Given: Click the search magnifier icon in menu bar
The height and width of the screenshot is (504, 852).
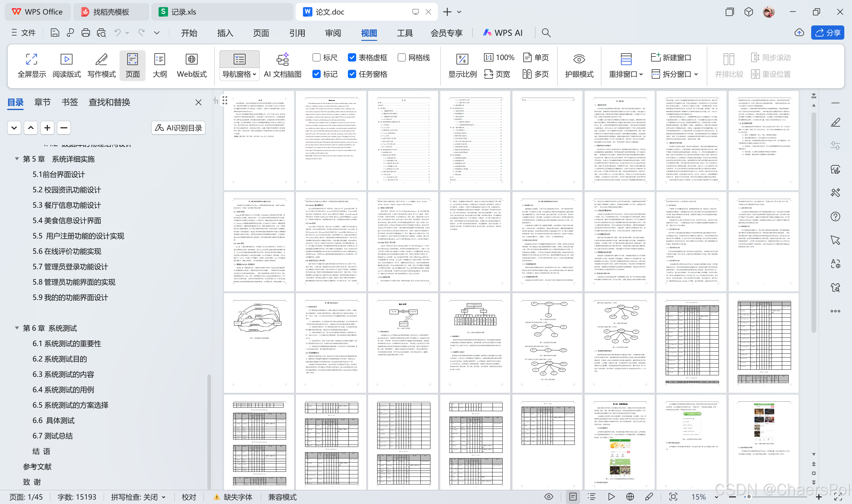Looking at the screenshot, I should (x=546, y=33).
